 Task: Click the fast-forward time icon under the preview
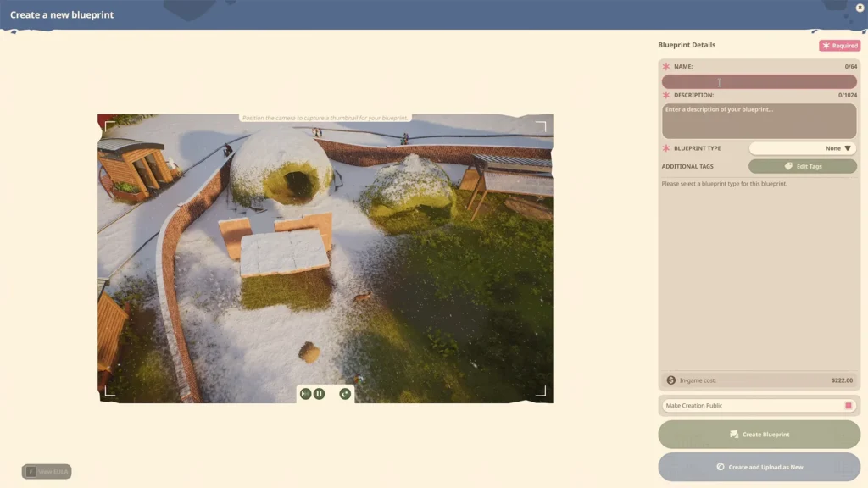pyautogui.click(x=305, y=394)
